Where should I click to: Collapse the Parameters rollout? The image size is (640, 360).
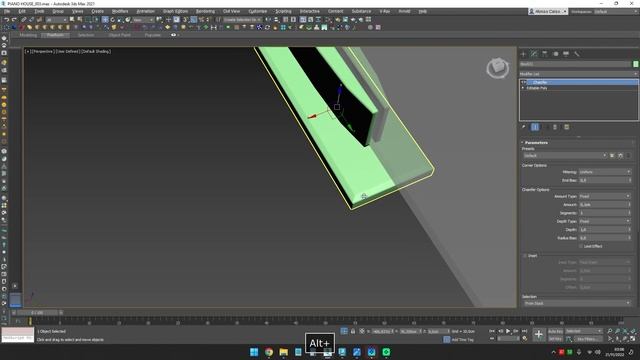click(x=536, y=142)
